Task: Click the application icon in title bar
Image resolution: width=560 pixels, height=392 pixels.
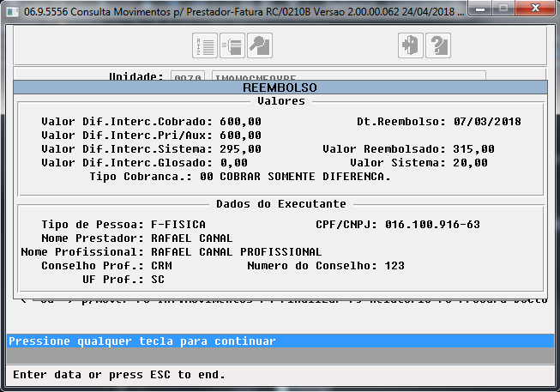Action: click(x=13, y=12)
